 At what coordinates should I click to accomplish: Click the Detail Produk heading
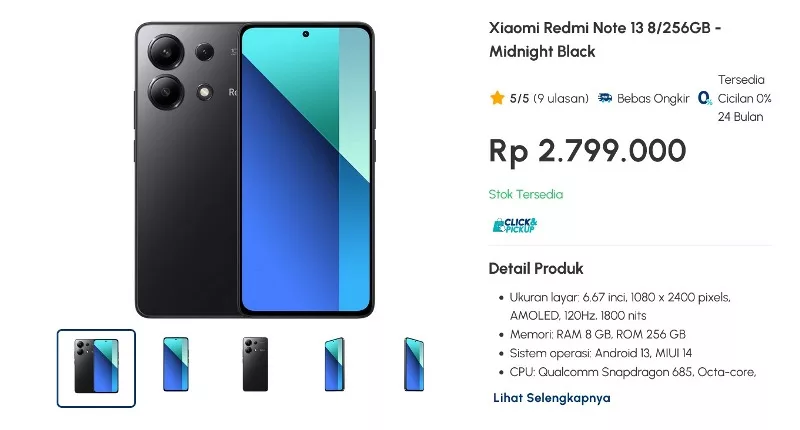pyautogui.click(x=536, y=268)
